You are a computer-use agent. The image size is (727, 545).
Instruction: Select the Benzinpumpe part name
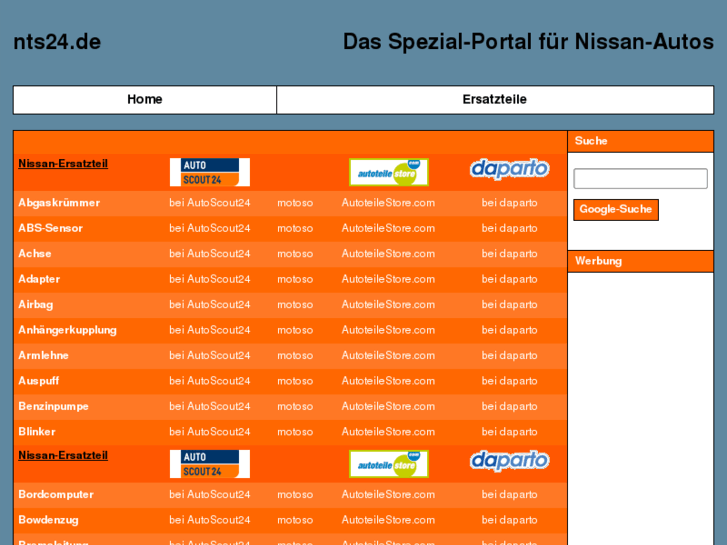pyautogui.click(x=53, y=406)
